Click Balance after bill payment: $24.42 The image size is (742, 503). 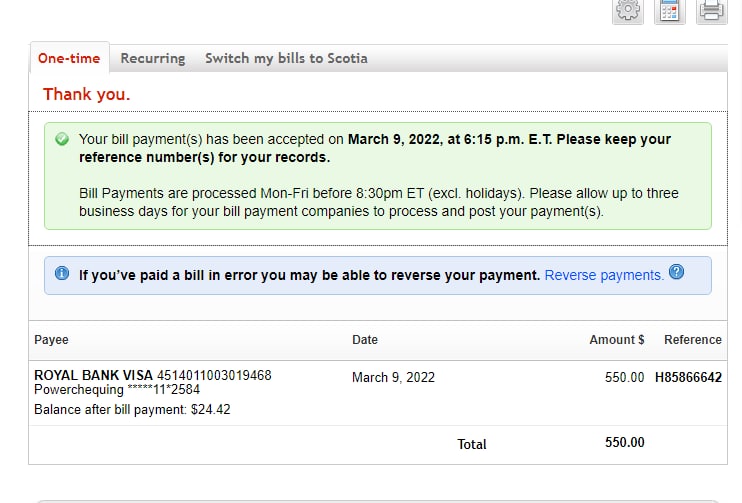pyautogui.click(x=132, y=410)
